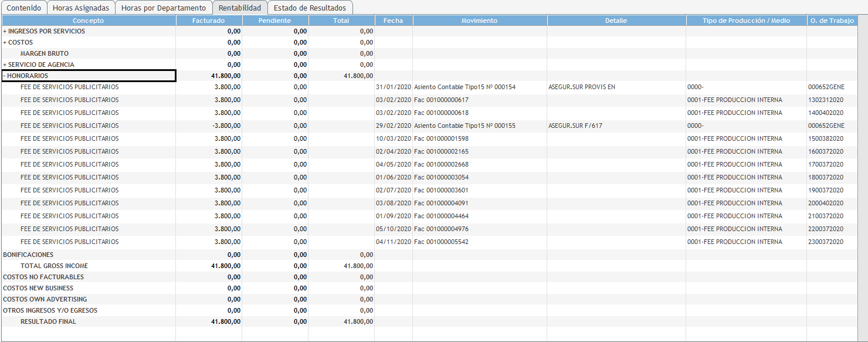
Task: Expand the Costos row
Action: point(5,43)
